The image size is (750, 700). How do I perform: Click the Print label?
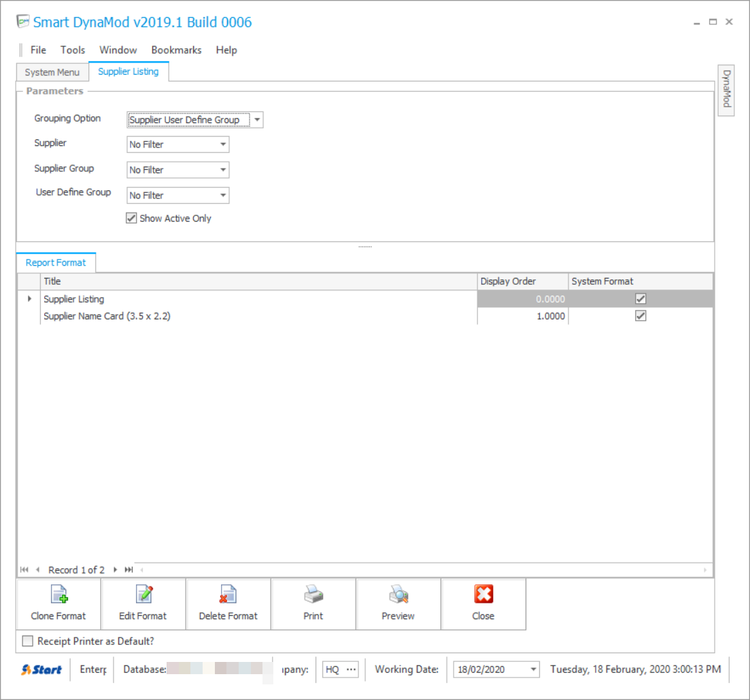point(313,616)
